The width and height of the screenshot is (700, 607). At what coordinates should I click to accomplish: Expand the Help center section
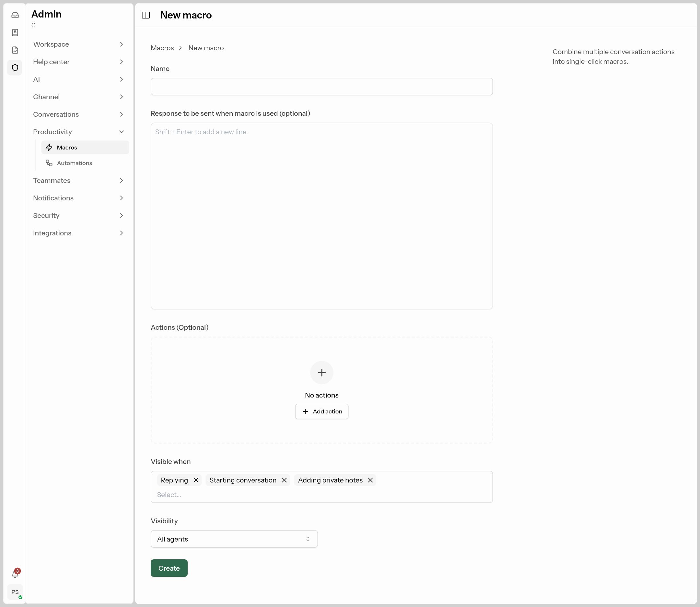coord(79,62)
